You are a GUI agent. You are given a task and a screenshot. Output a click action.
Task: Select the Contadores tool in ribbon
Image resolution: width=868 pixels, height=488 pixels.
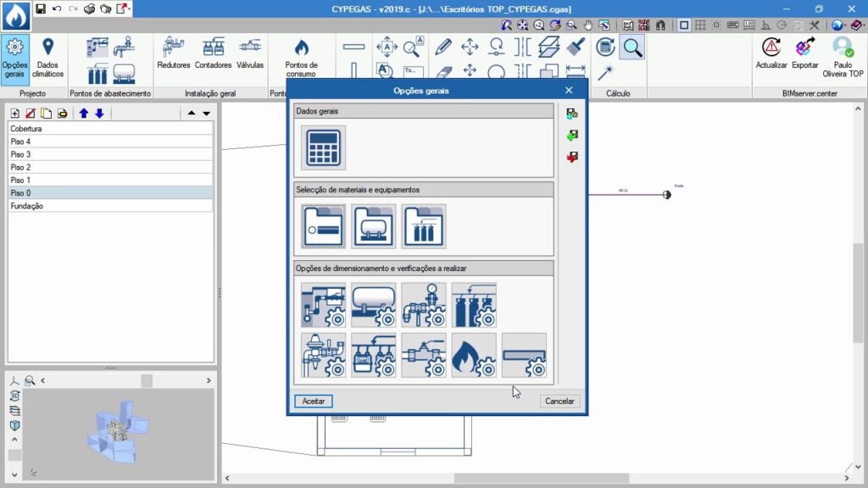coord(213,53)
